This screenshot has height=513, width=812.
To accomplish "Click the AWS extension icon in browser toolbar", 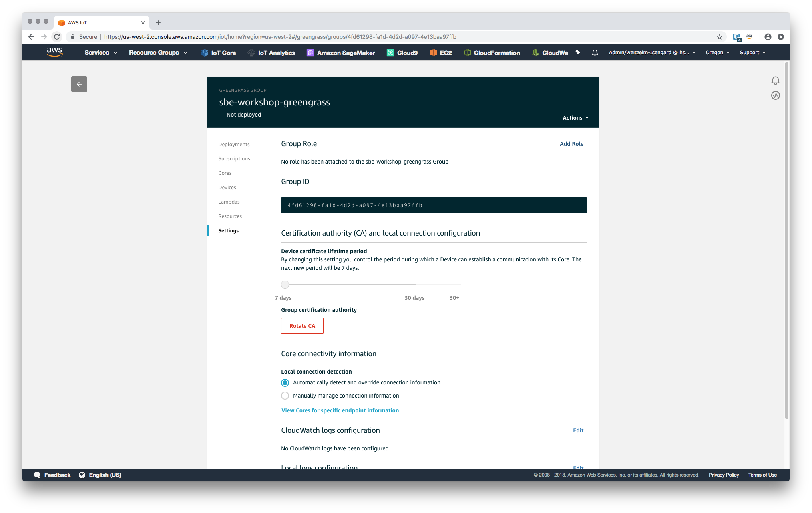I will pyautogui.click(x=749, y=37).
